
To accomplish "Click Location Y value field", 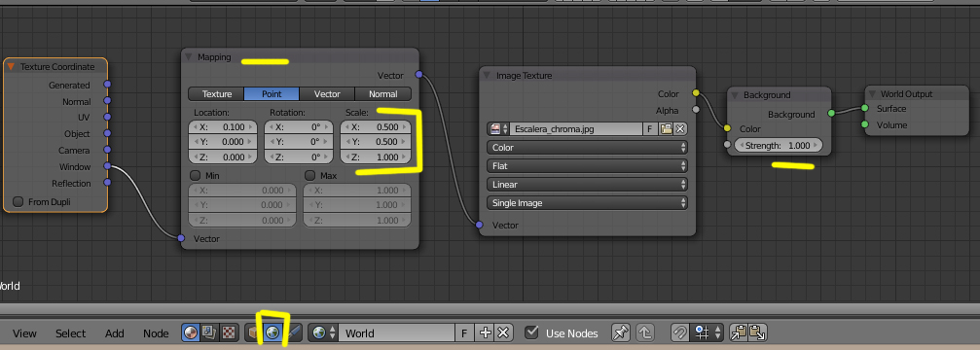I will (x=223, y=142).
